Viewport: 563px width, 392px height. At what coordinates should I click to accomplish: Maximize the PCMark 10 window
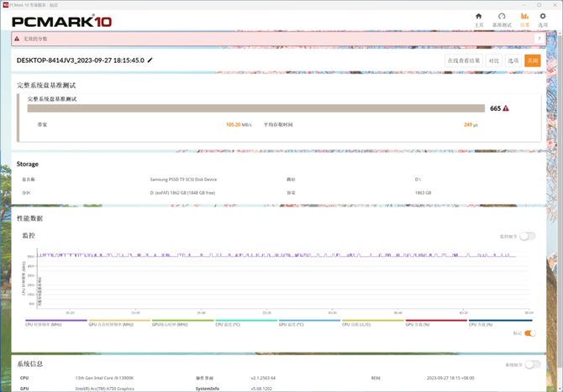(539, 5)
